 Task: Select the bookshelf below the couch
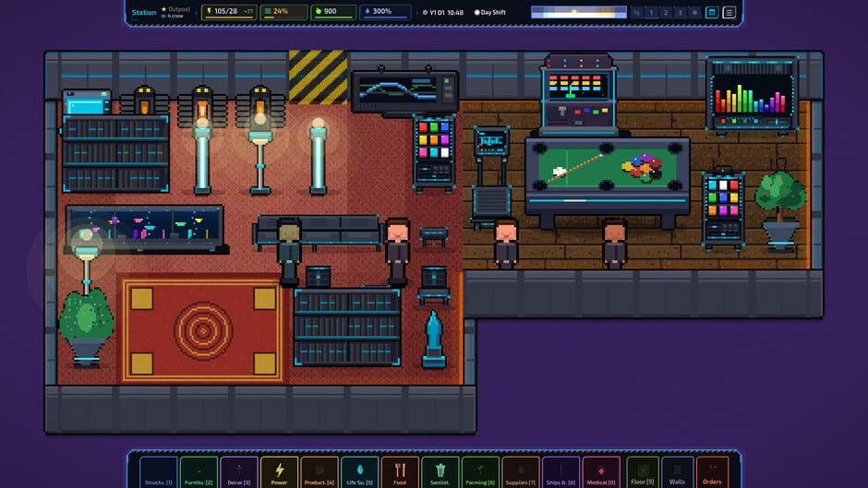coord(347,327)
